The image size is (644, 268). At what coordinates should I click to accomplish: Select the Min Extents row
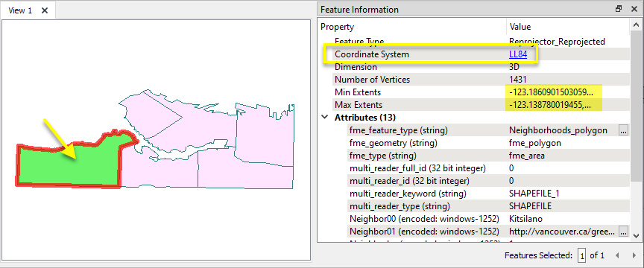pyautogui.click(x=473, y=92)
